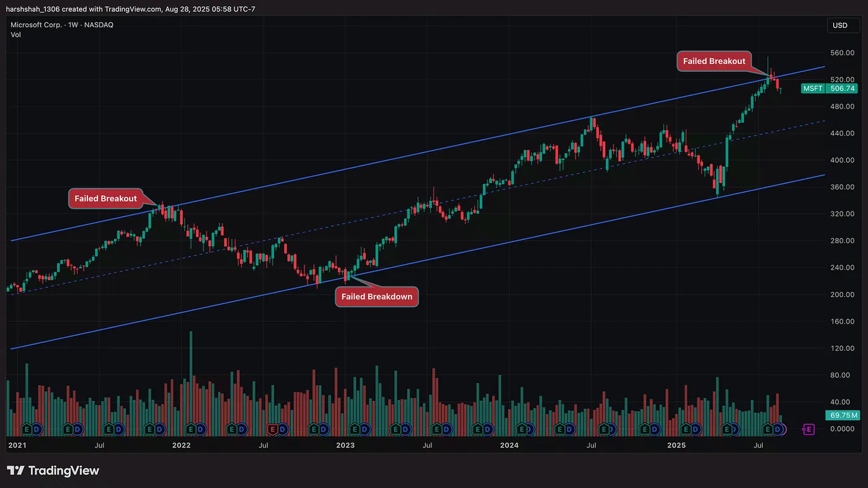Click the 2021 time axis label

[x=17, y=445]
